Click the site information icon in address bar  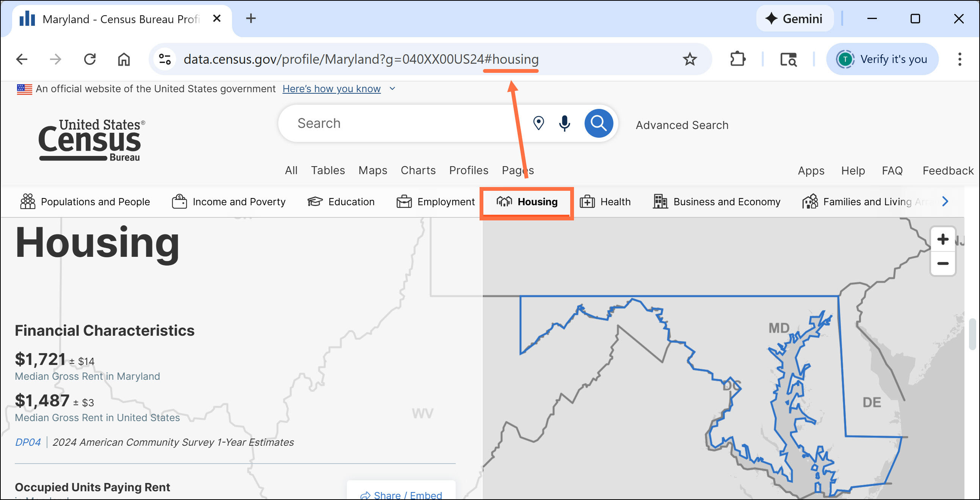tap(165, 60)
